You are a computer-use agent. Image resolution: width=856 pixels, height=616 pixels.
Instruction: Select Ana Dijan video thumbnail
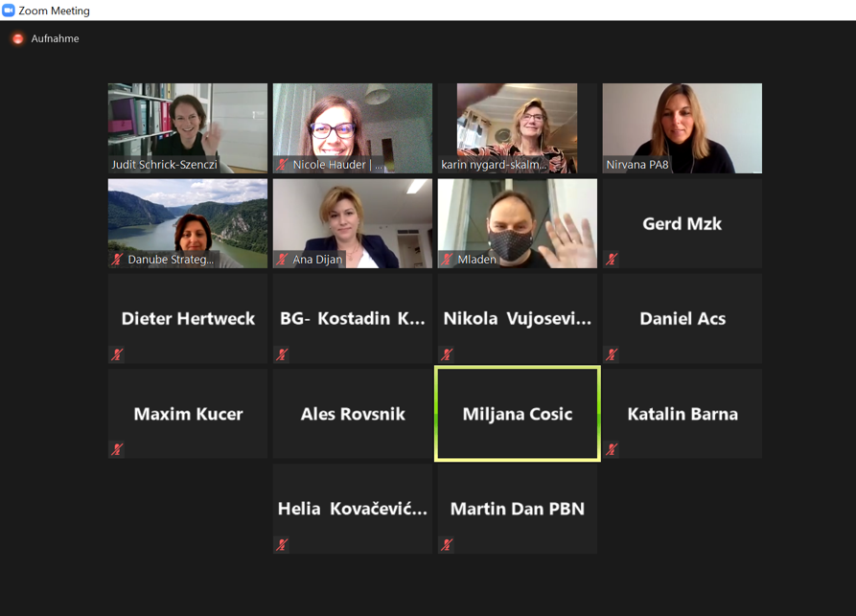(353, 224)
